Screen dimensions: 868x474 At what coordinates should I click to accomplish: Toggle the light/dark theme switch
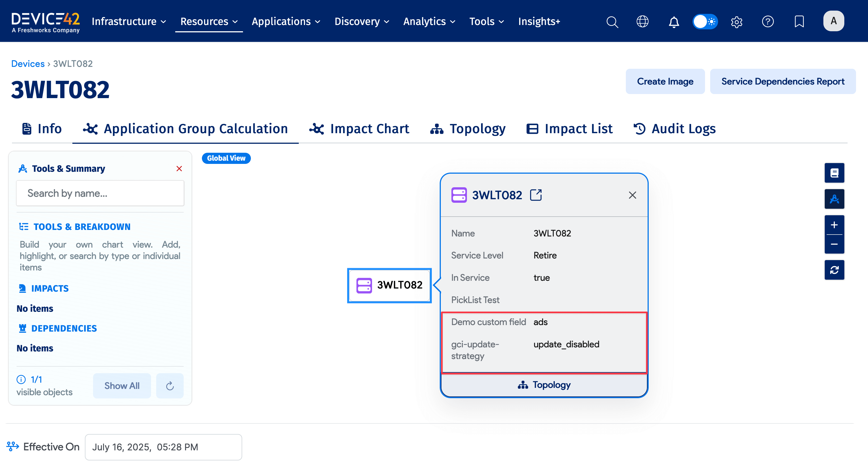705,21
